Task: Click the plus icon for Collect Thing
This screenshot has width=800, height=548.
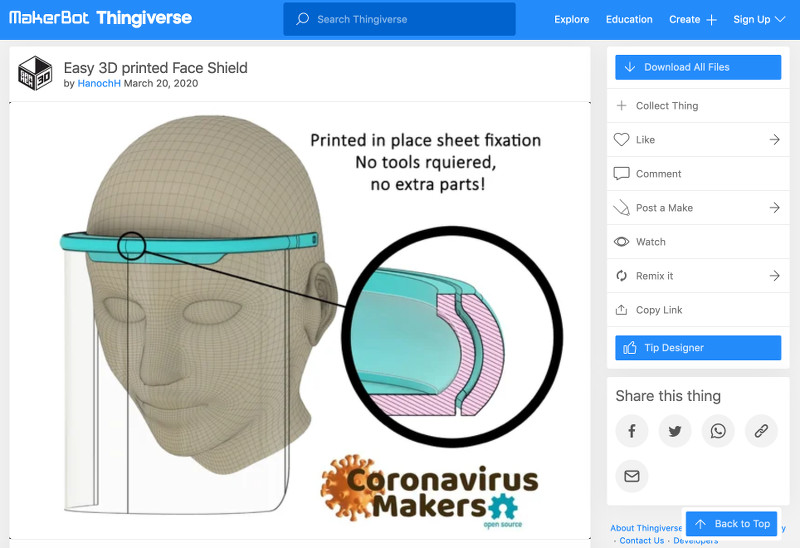Action: click(621, 106)
